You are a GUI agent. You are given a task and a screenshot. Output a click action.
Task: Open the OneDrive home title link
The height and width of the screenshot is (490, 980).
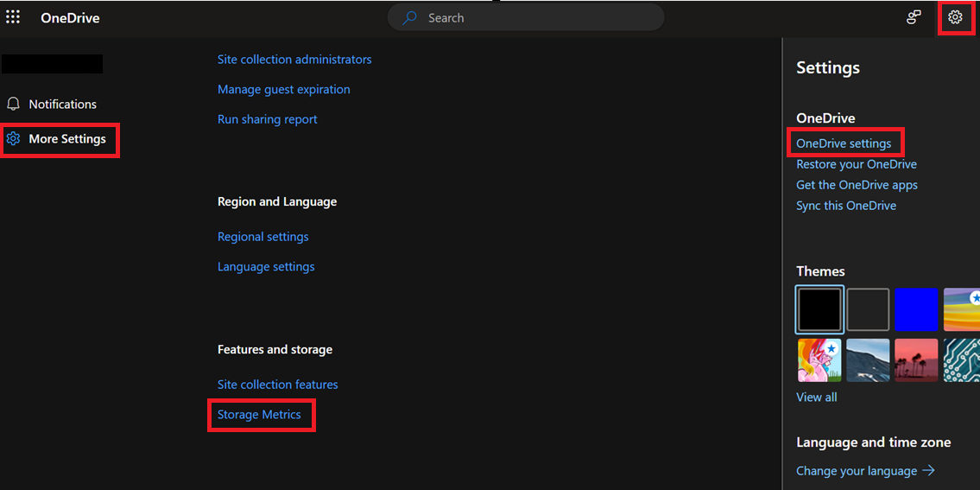click(70, 18)
